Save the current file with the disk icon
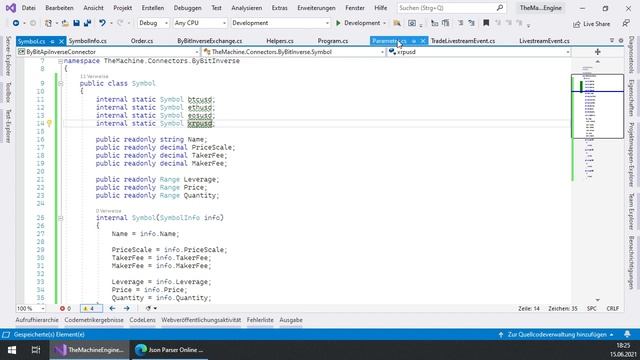 [76, 23]
